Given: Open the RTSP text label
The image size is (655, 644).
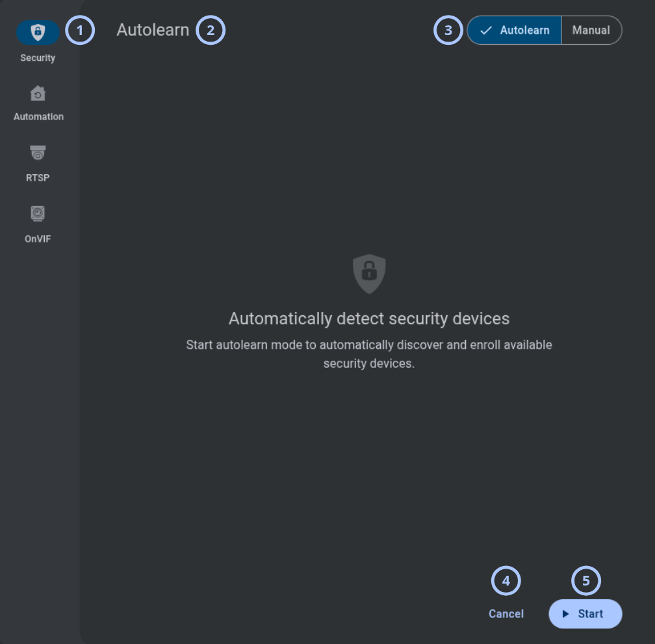Looking at the screenshot, I should click(38, 178).
